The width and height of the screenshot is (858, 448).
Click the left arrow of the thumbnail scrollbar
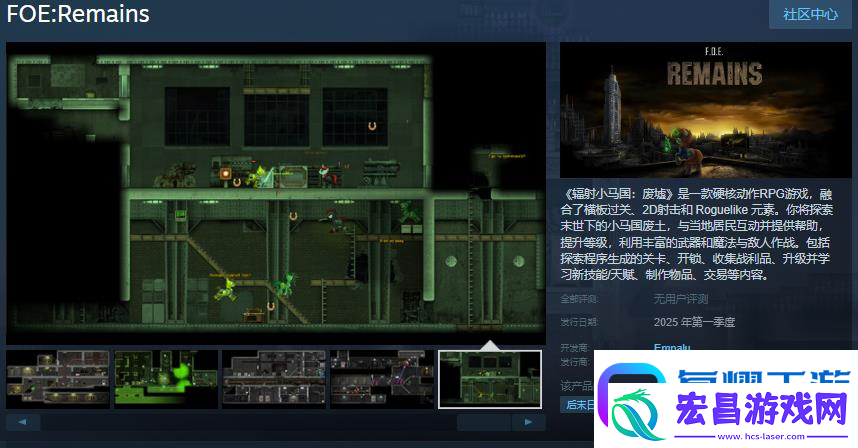(22, 422)
